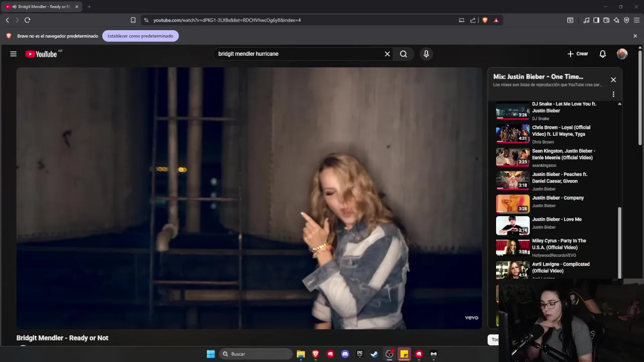Open Steam from the taskbar
The image size is (644, 362).
point(374,354)
